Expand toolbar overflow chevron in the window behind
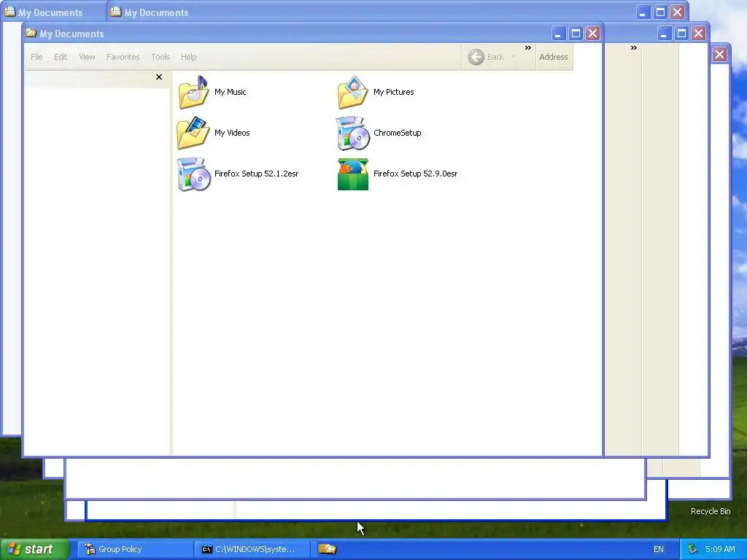The height and width of the screenshot is (560, 747). coord(634,48)
